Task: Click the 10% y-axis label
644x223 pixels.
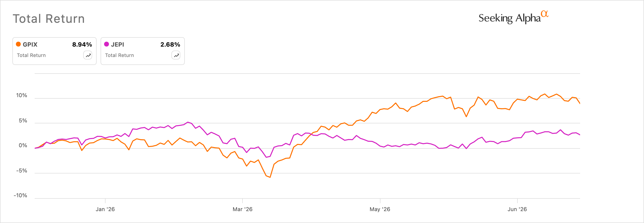Action: tap(22, 95)
